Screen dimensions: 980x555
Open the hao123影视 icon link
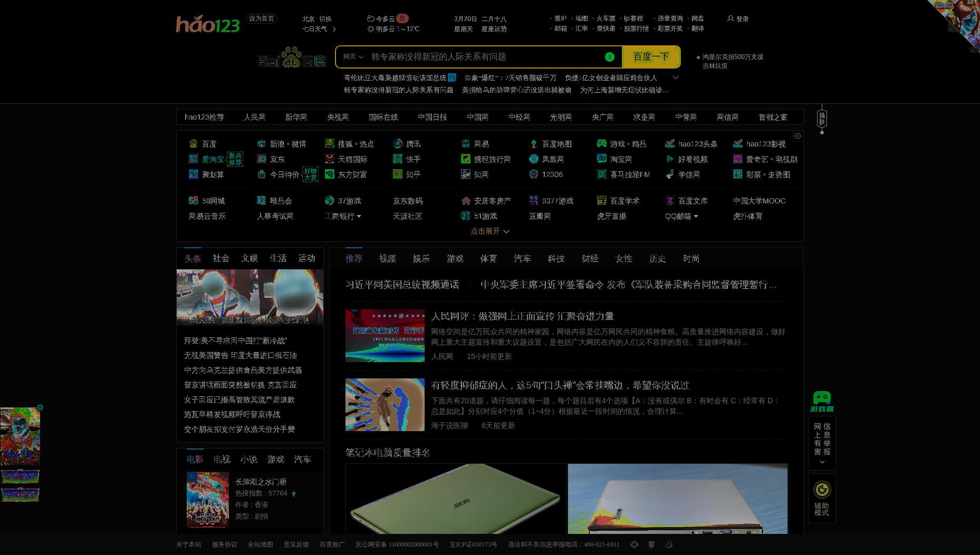(738, 144)
